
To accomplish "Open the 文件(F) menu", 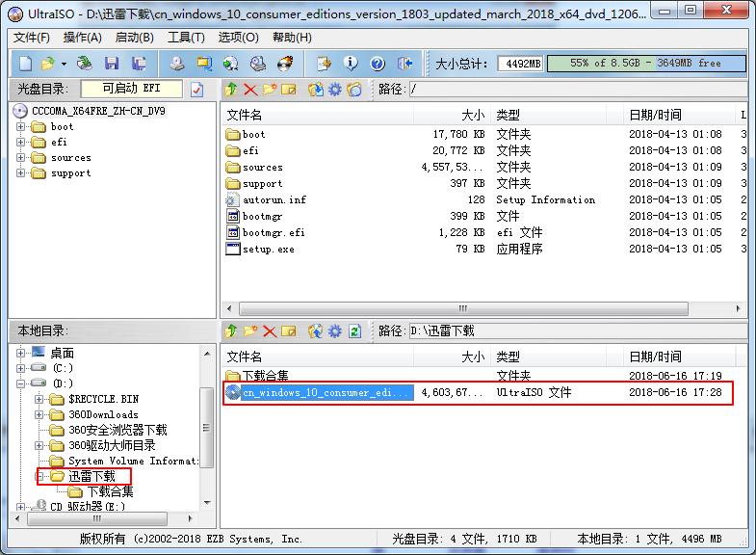I will coord(32,38).
